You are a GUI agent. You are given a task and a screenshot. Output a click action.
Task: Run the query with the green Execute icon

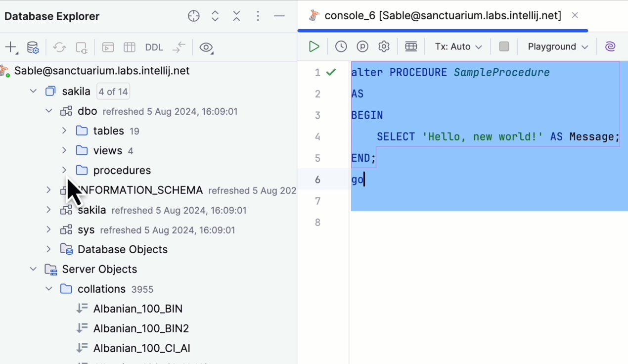pyautogui.click(x=314, y=46)
